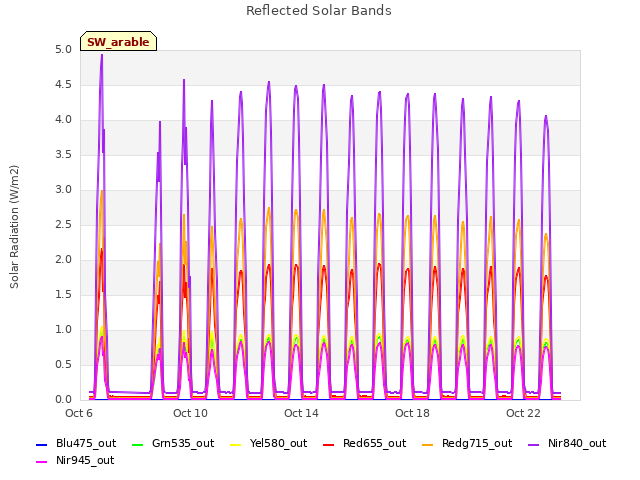Click the blue Blu475_out legend swatch
The width and height of the screenshot is (640, 480).
[x=42, y=444]
